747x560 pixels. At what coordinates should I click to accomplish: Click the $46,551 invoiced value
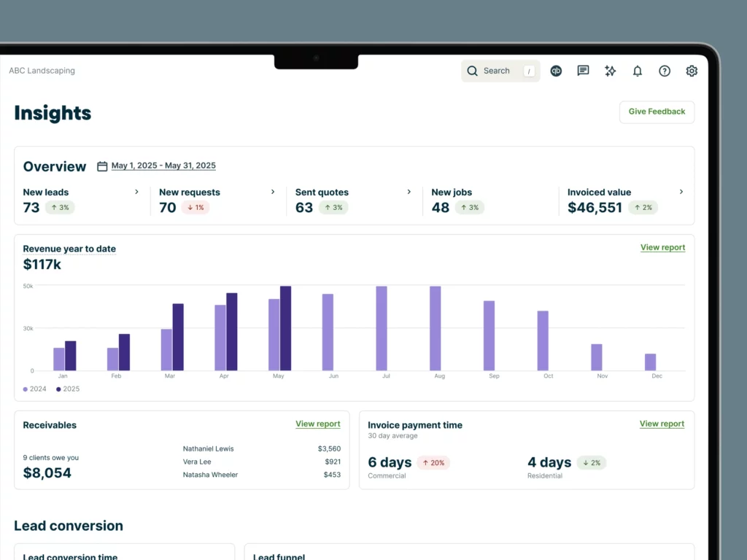tap(595, 208)
